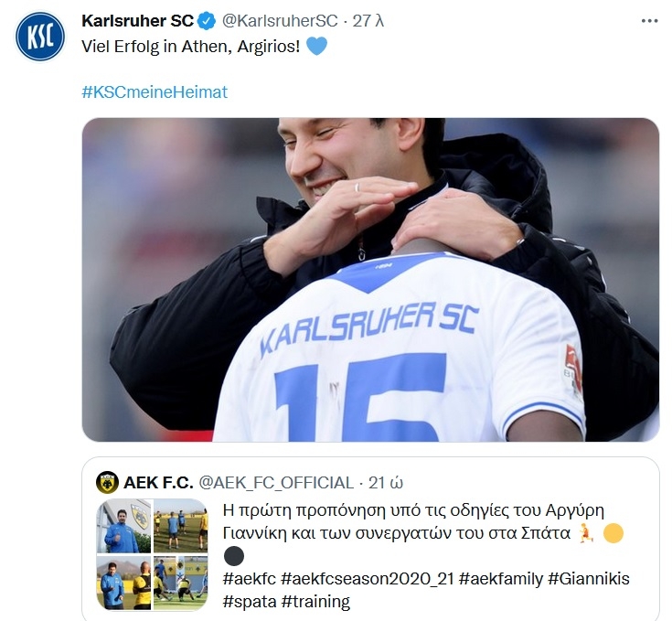Open the Karlsruher SC display name
Image resolution: width=672 pixels, height=621 pixels.
point(137,20)
